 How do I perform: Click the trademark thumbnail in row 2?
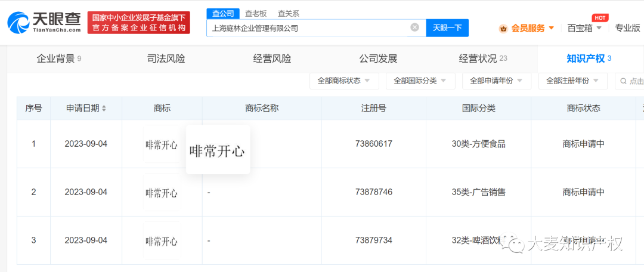[x=162, y=192]
